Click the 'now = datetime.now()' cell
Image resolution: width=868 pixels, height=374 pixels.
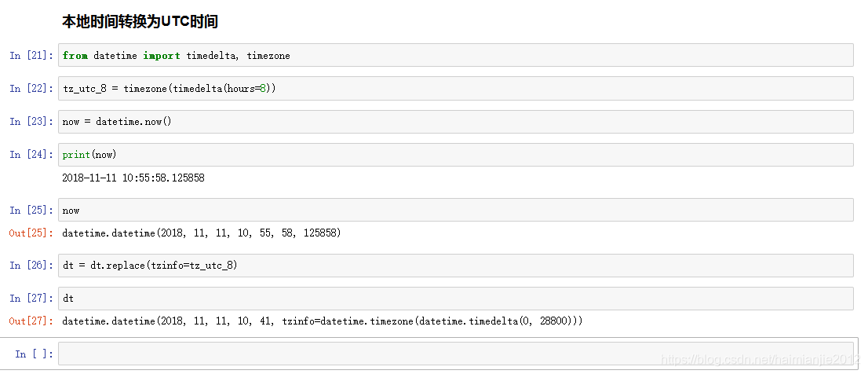coord(456,121)
